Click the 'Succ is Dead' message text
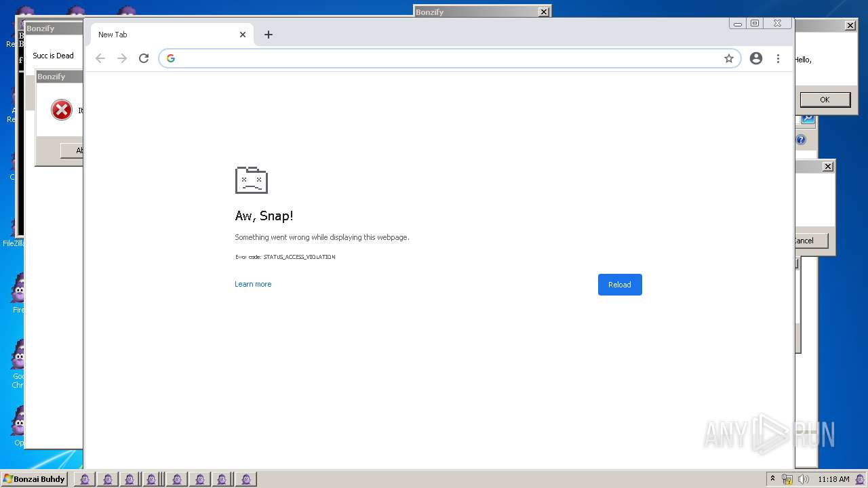This screenshot has height=488, width=868. (53, 56)
